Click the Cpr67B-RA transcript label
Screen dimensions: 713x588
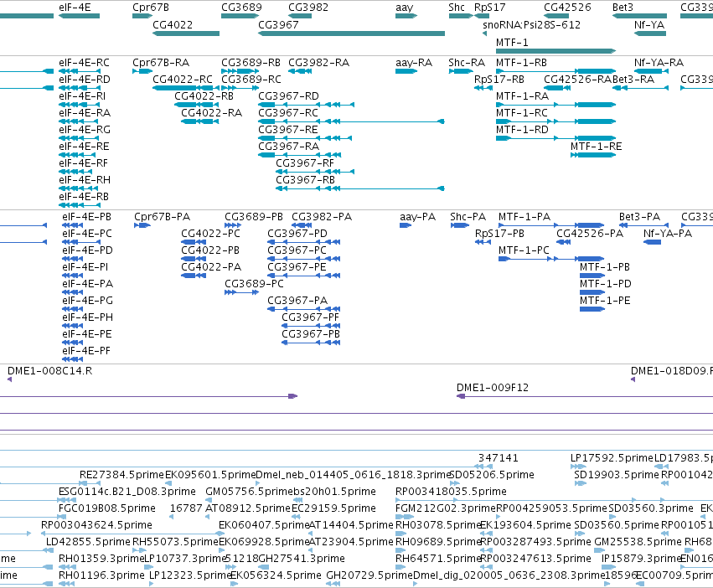click(x=161, y=62)
